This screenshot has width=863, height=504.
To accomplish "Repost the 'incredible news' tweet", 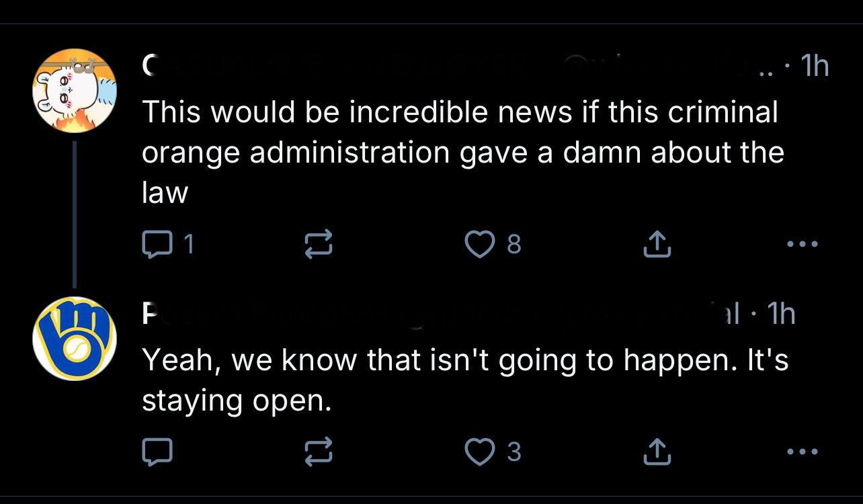I will (x=318, y=245).
